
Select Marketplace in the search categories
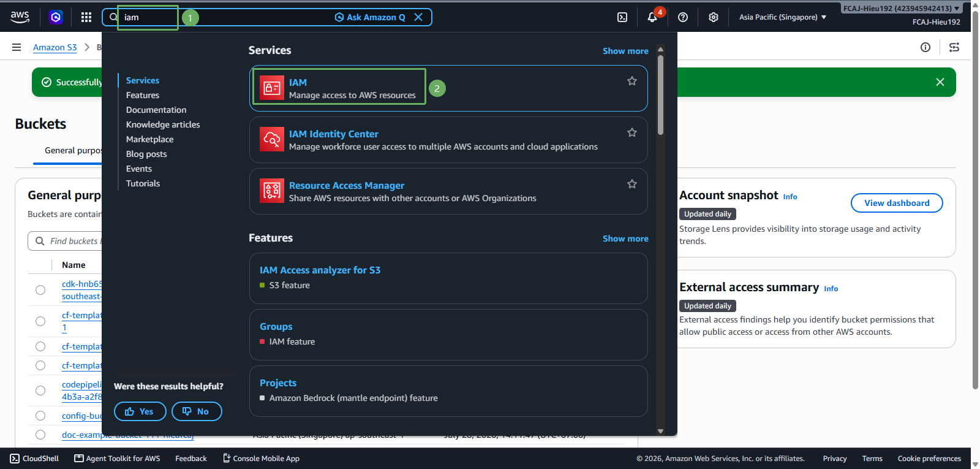150,139
